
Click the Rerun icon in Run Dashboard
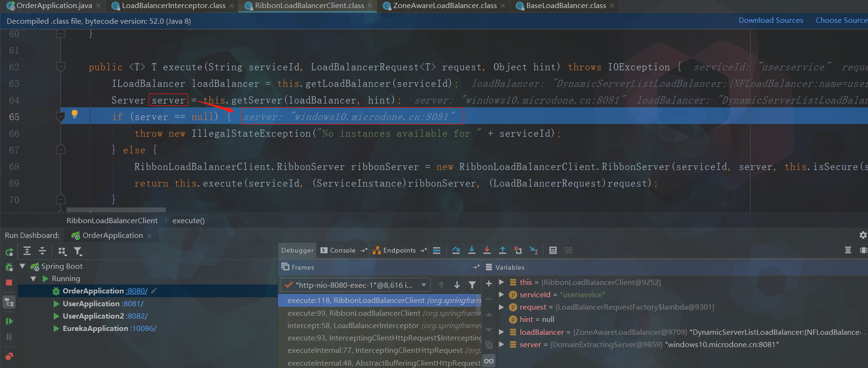[9, 252]
